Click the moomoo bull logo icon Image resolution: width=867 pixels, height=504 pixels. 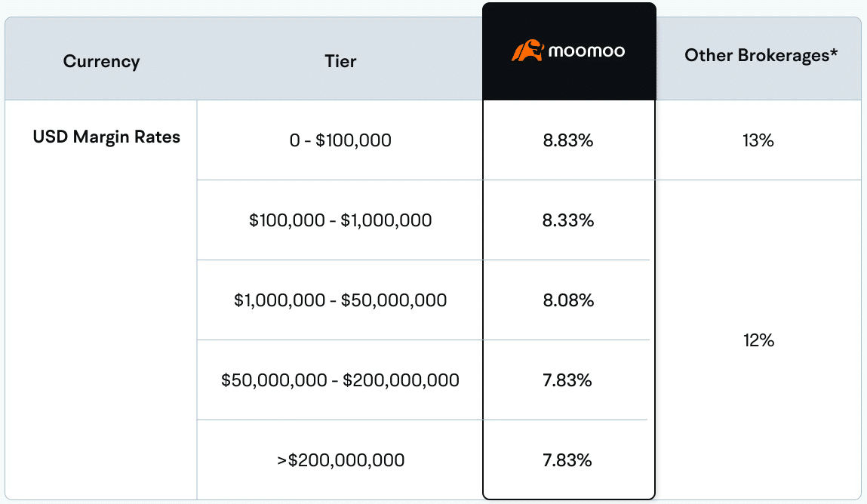click(x=527, y=51)
